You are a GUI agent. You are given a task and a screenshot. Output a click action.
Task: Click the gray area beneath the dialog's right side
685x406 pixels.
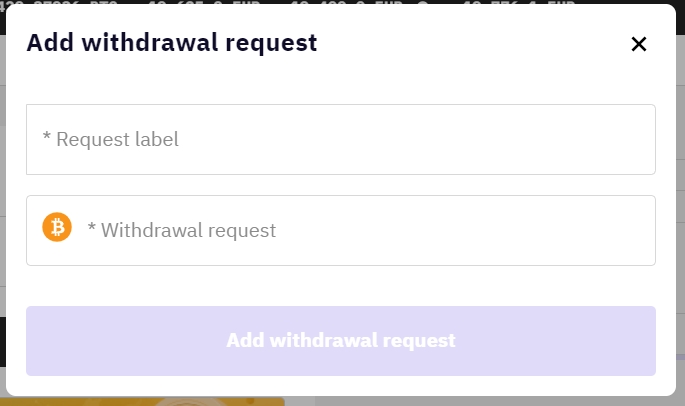click(x=500, y=400)
